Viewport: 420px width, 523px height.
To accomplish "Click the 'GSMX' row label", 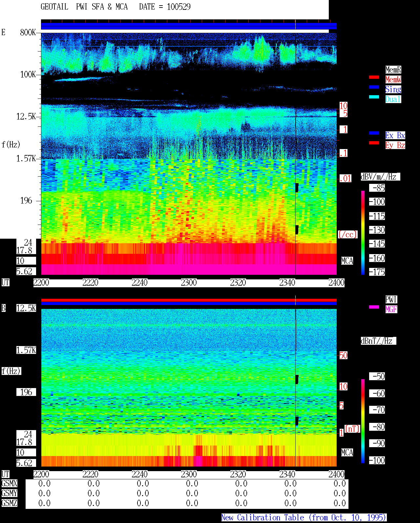I will point(9,484).
